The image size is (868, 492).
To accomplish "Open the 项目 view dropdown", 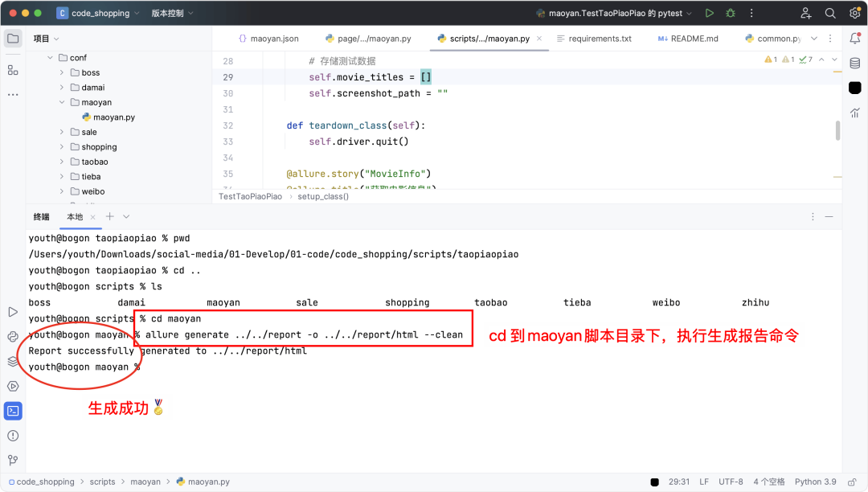I will [x=46, y=39].
